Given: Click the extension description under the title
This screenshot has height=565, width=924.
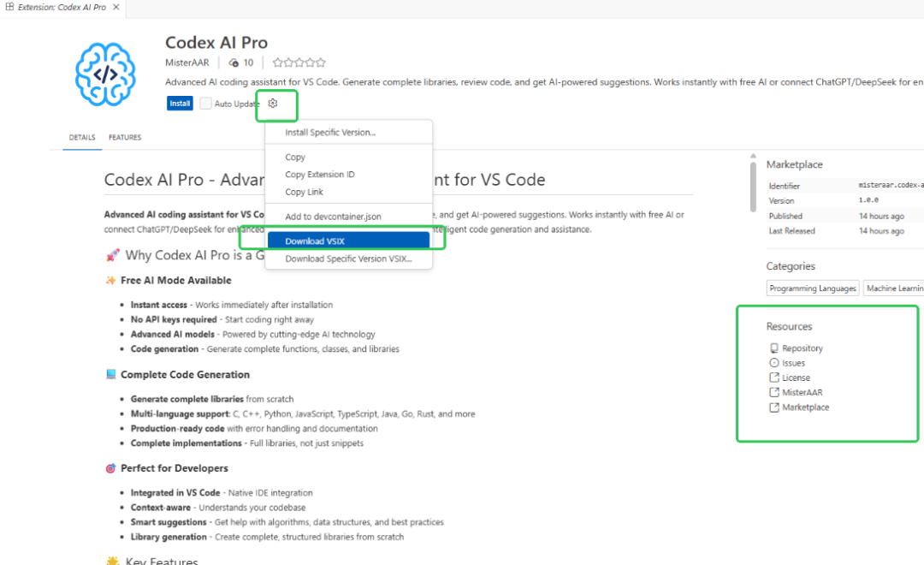Looking at the screenshot, I should coord(544,82).
